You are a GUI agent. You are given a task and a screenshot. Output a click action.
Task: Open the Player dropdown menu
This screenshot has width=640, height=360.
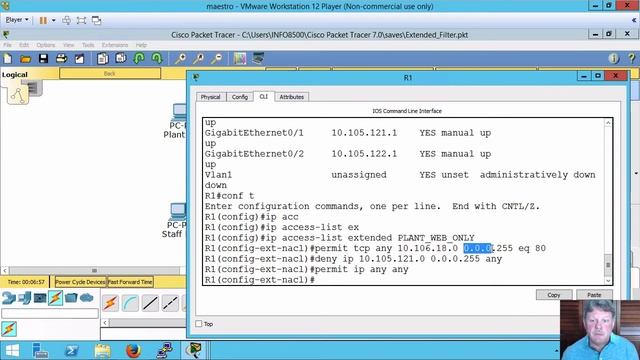coord(17,20)
